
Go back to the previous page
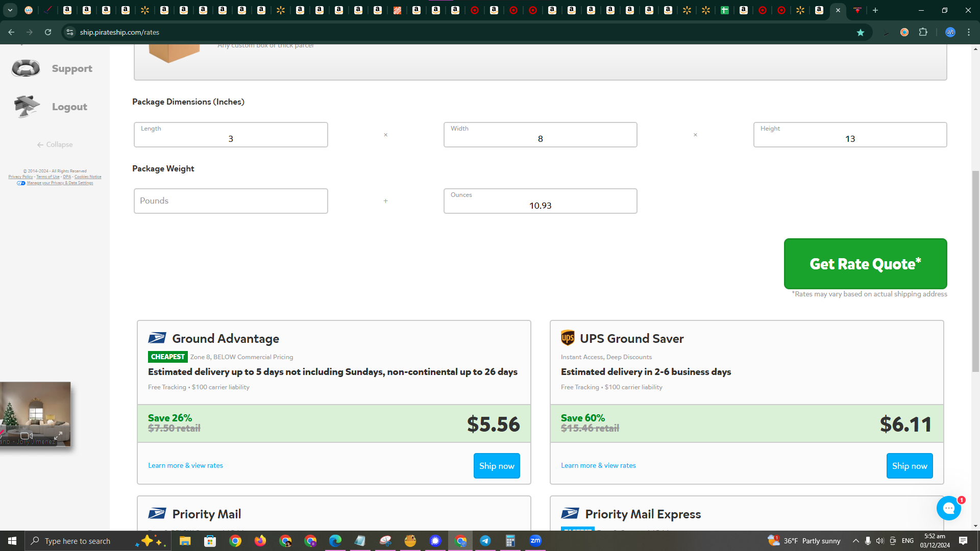[11, 32]
